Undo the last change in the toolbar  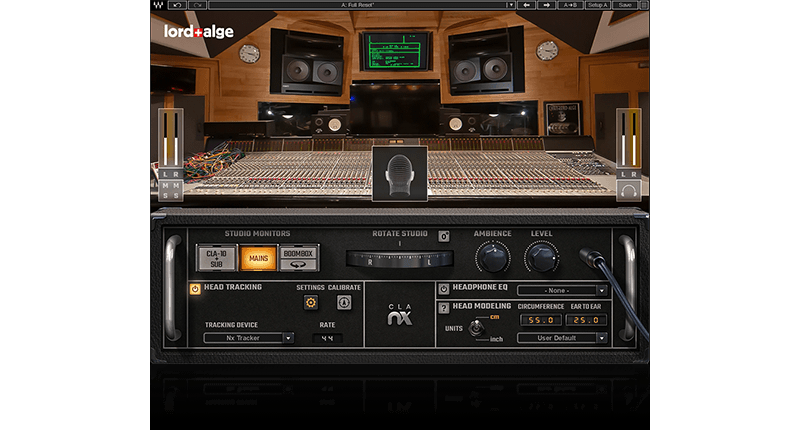point(177,5)
